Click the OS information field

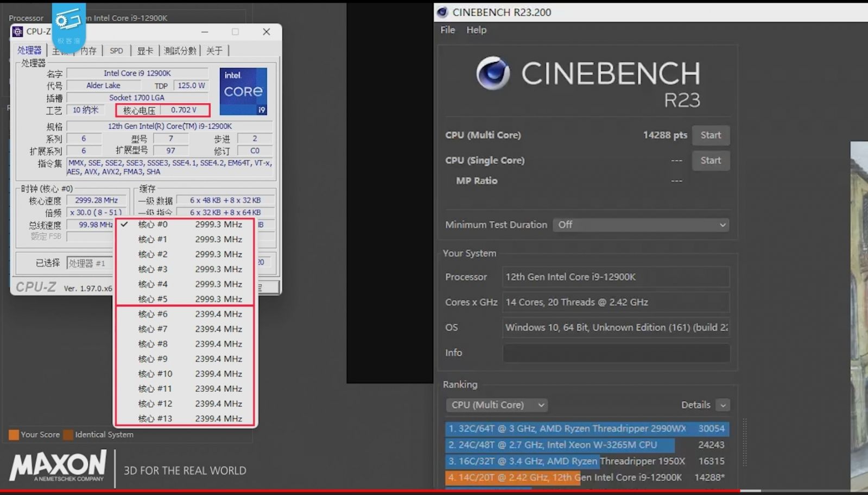tap(616, 328)
